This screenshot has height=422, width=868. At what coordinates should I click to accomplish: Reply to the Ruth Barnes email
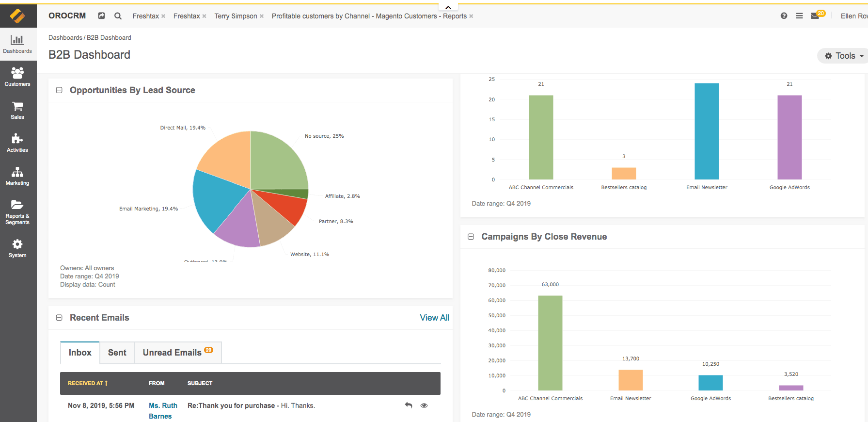coord(409,405)
